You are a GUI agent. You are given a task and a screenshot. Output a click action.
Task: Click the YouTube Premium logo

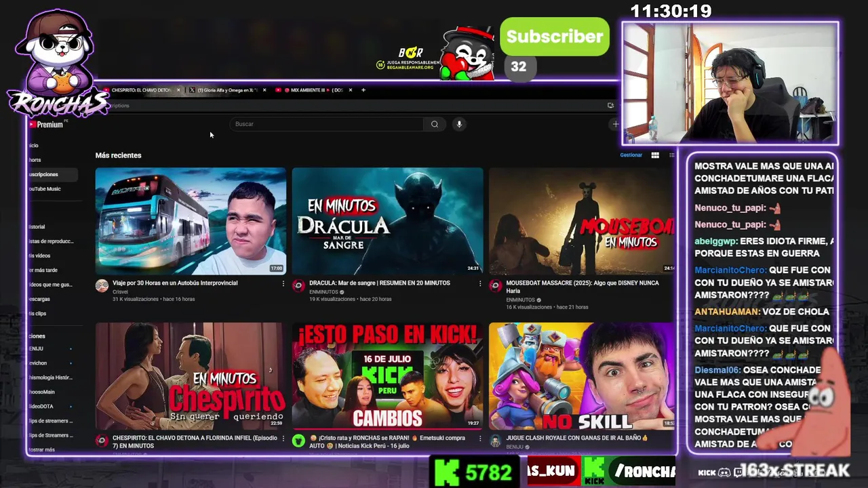pyautogui.click(x=46, y=125)
